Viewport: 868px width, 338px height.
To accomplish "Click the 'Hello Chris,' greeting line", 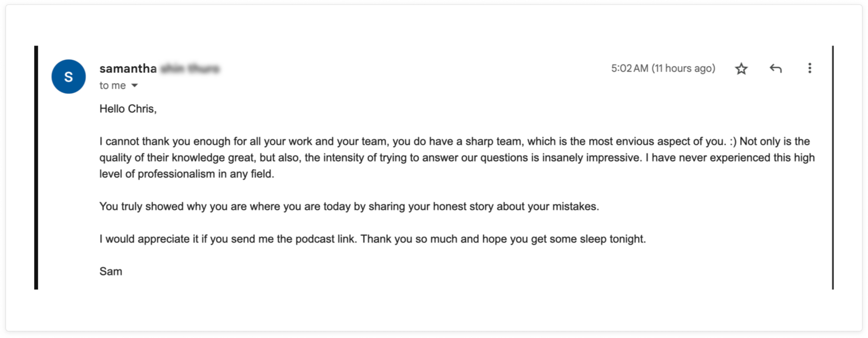I will 128,109.
